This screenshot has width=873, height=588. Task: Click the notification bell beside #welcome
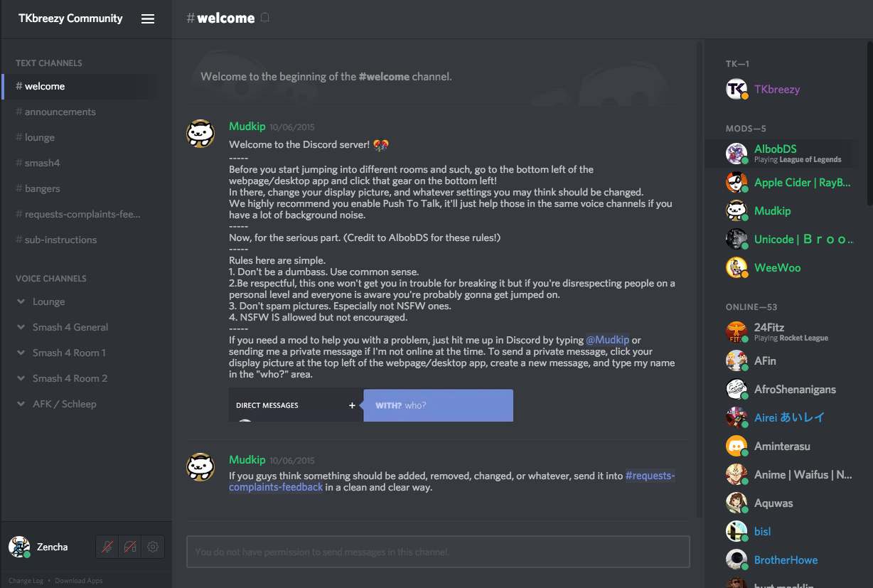coord(265,18)
